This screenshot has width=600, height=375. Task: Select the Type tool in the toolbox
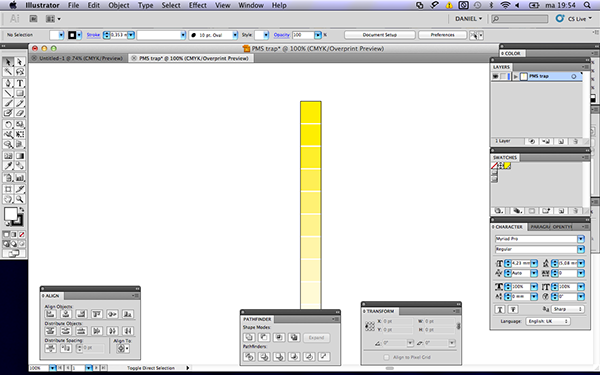[x=20, y=83]
